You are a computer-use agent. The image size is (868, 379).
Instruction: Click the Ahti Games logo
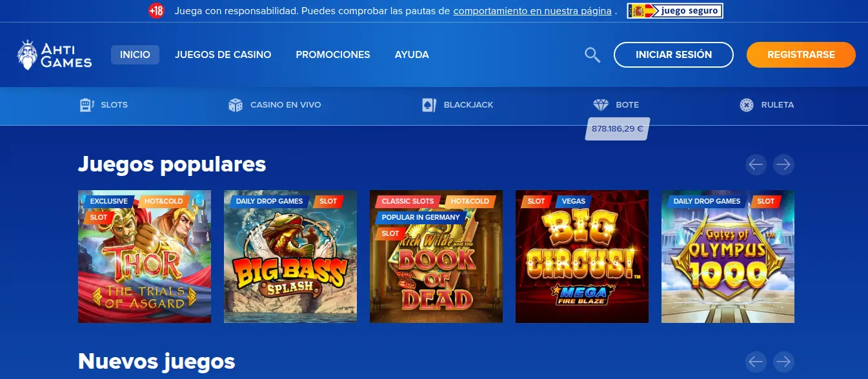click(x=54, y=55)
